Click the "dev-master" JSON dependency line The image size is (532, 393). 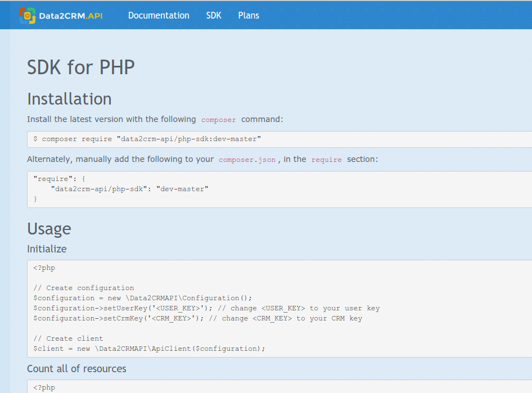tap(129, 189)
